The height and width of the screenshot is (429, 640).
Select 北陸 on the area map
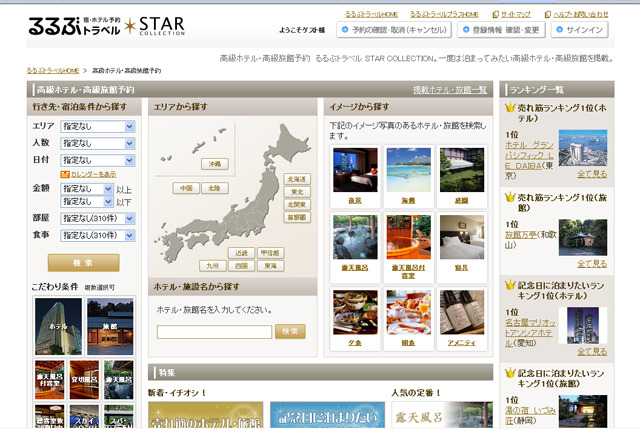[x=214, y=188]
